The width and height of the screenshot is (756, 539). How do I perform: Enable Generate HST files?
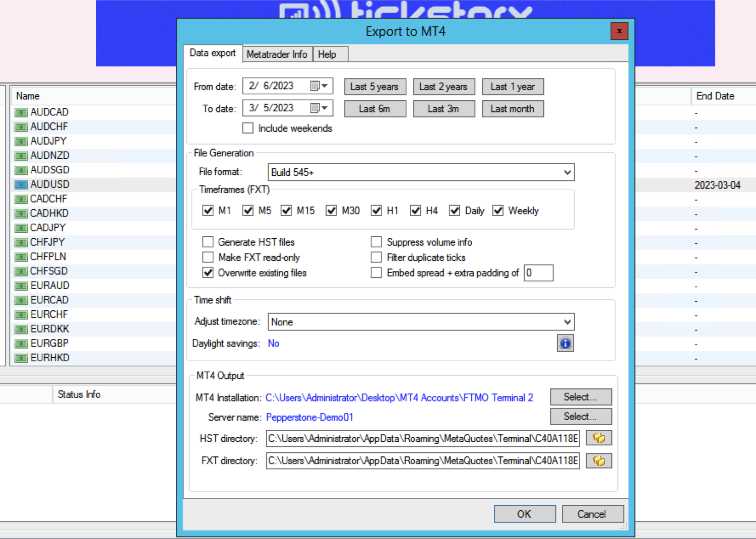[208, 242]
